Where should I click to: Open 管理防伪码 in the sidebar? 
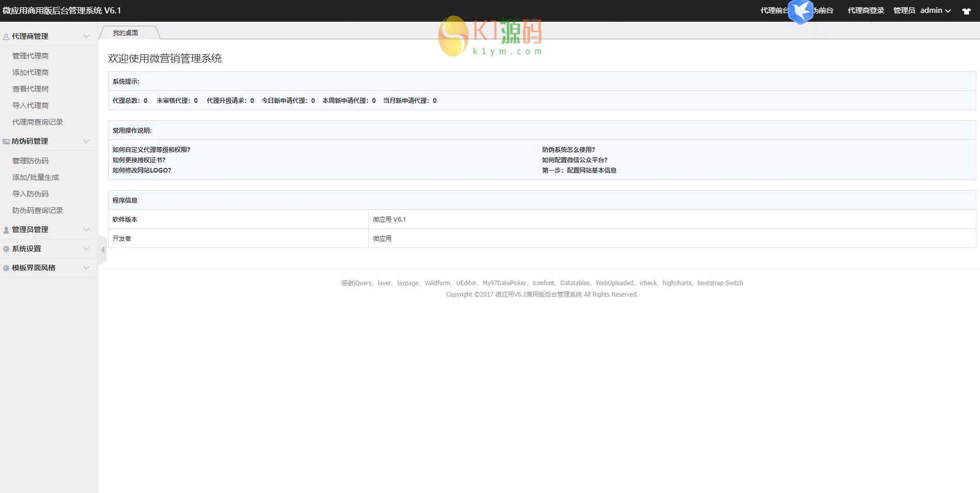[x=30, y=161]
